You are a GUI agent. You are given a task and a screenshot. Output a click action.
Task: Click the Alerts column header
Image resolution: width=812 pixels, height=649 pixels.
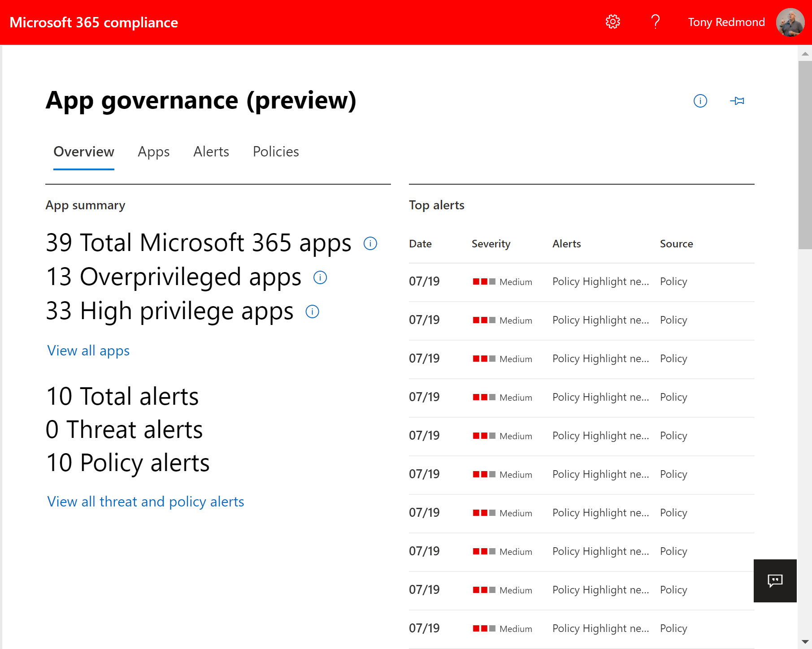click(566, 244)
